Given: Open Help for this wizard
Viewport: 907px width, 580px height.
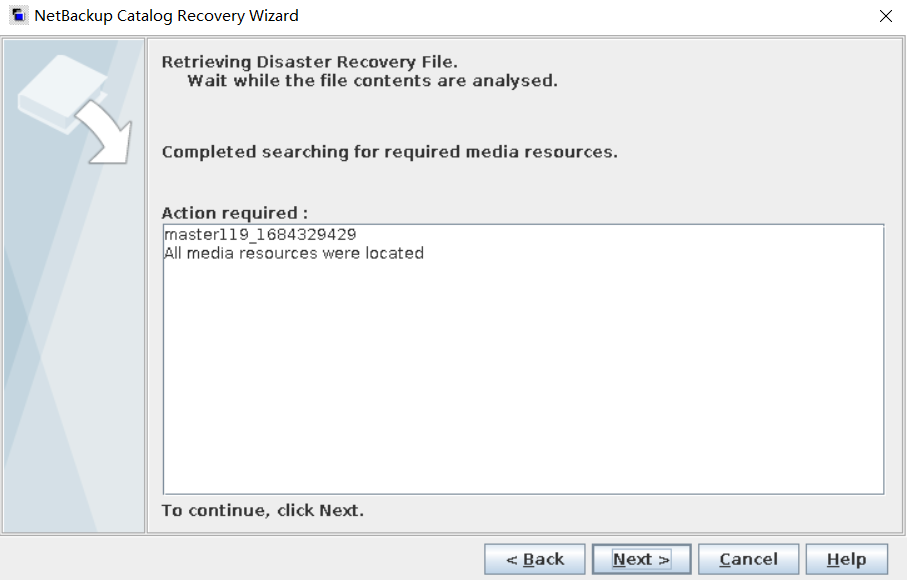Looking at the screenshot, I should [x=846, y=559].
